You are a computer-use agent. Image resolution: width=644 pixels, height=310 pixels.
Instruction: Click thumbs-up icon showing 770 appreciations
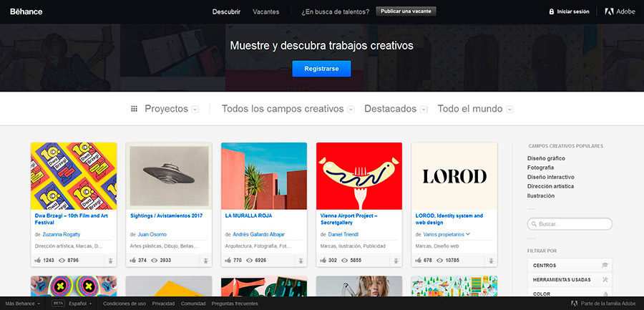tap(228, 261)
